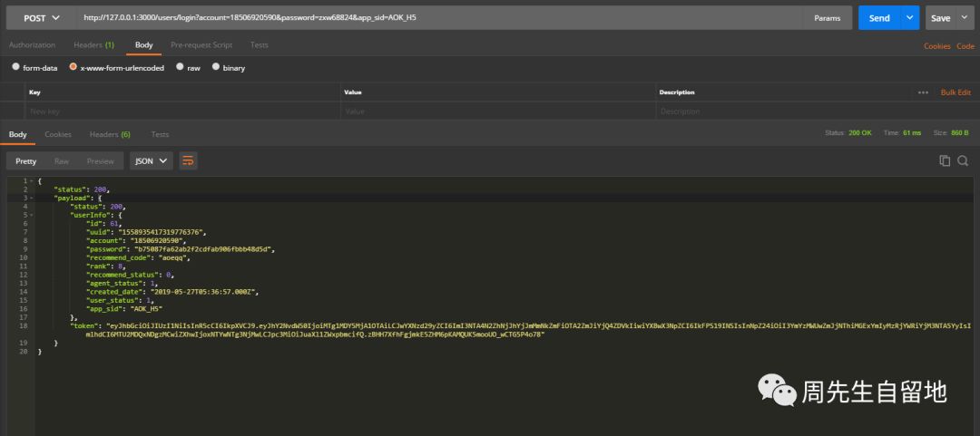Open the response Cookies tab

pos(58,134)
